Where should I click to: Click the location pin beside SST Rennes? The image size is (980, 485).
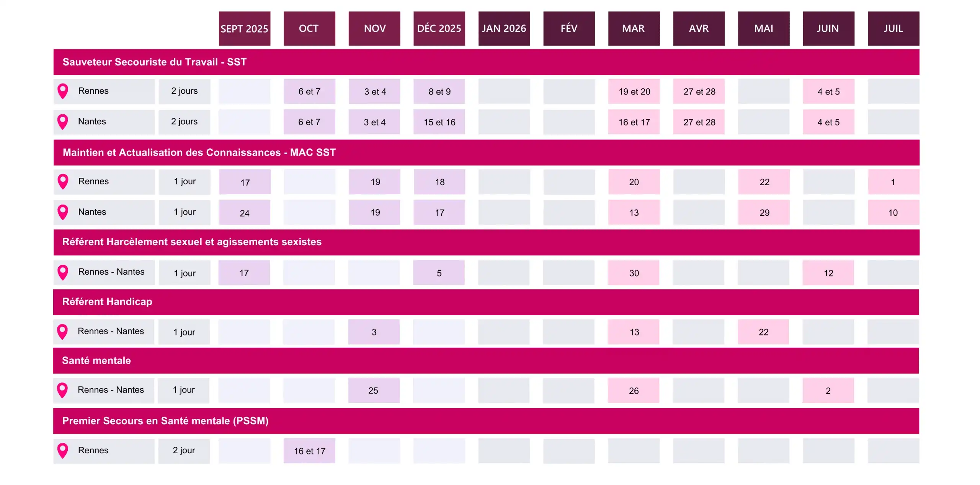(x=63, y=91)
